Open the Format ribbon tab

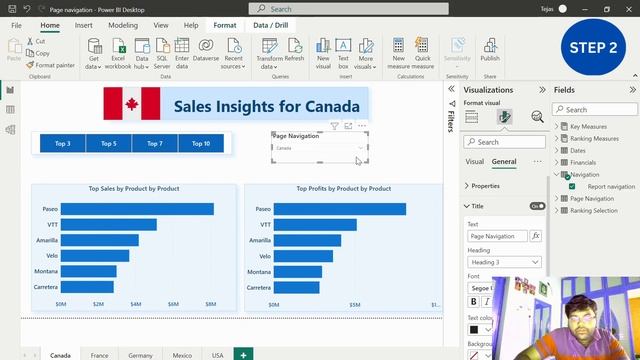tap(224, 25)
